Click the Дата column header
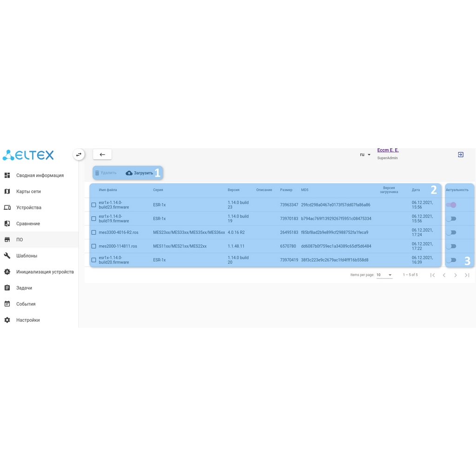The width and height of the screenshot is (476, 476). click(x=416, y=190)
